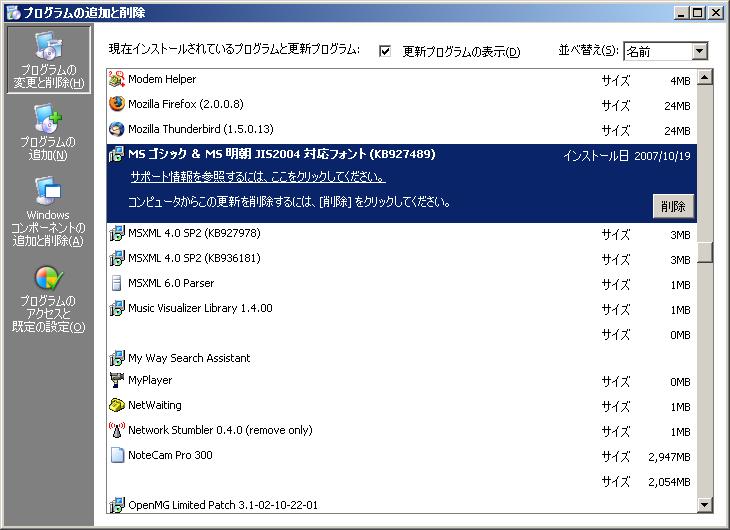Click the title bar window icon
The image size is (730, 530).
point(14,13)
